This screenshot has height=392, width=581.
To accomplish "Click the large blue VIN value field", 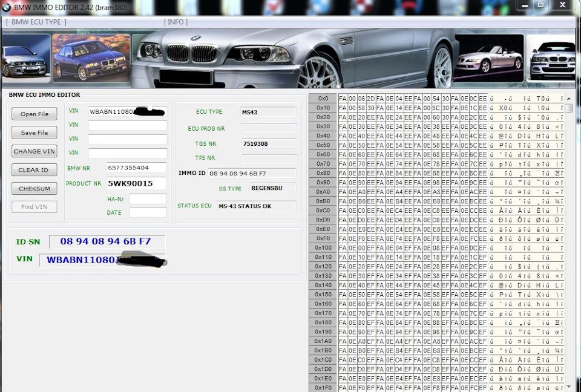I will [102, 260].
